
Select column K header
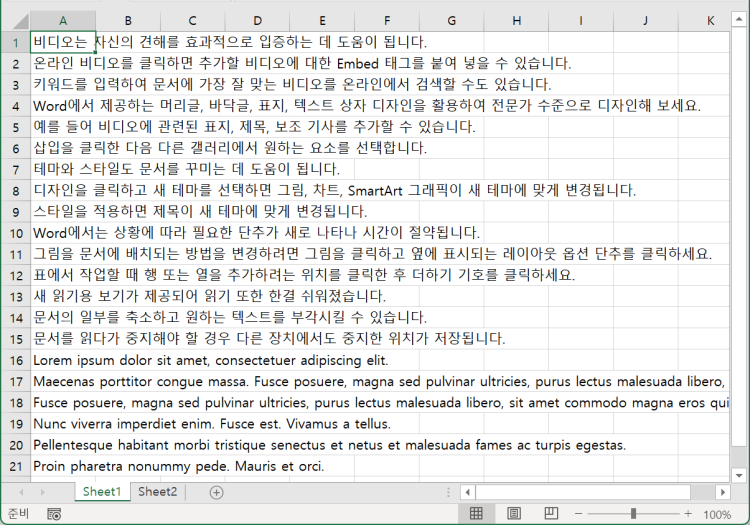704,21
